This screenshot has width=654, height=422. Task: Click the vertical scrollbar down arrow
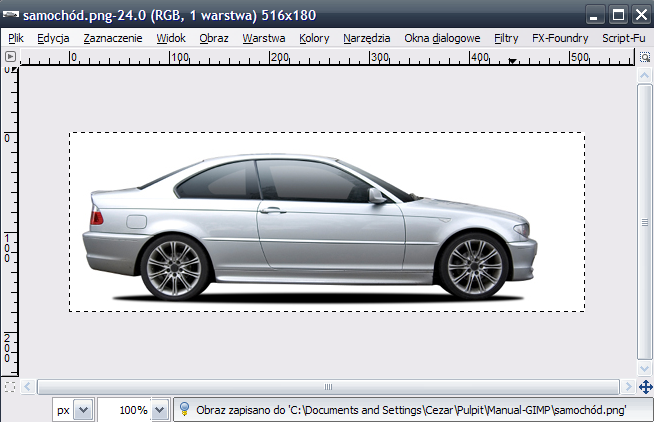pyautogui.click(x=644, y=369)
